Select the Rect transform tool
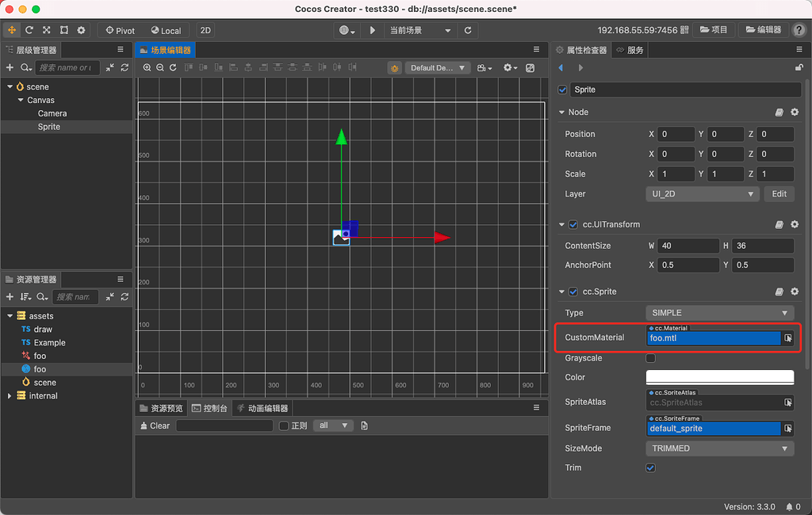The image size is (812, 515). tap(65, 30)
